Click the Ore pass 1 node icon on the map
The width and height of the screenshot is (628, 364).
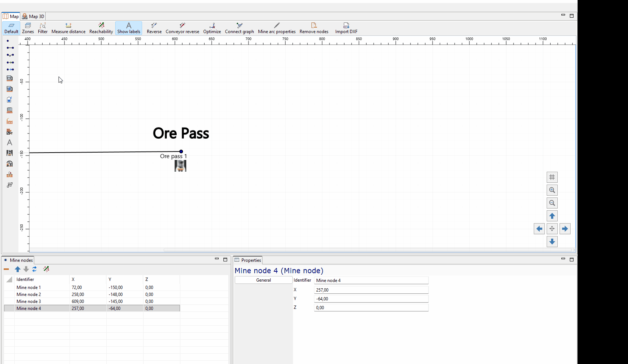tap(180, 166)
